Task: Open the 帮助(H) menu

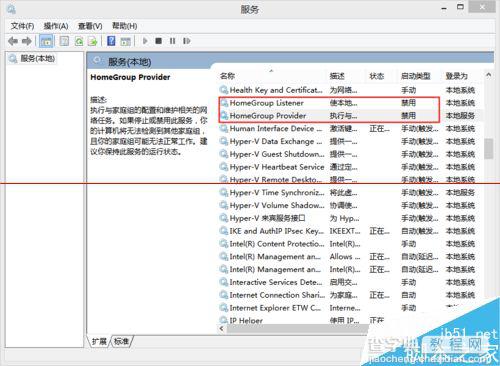Action: click(x=125, y=26)
